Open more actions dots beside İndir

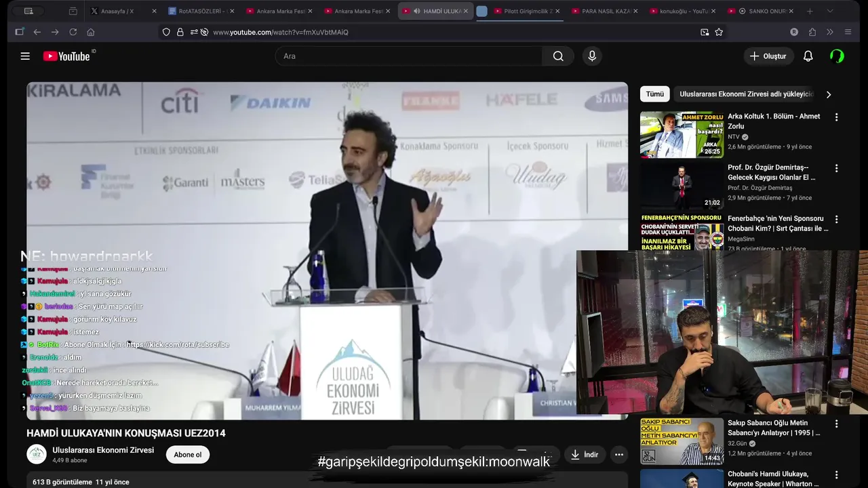click(x=619, y=455)
